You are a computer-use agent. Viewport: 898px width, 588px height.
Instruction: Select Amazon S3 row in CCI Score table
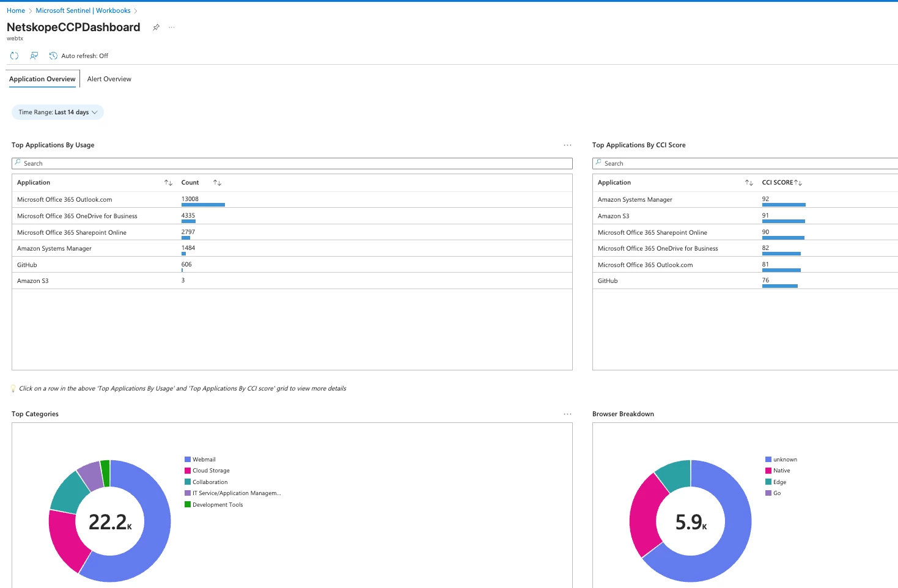745,216
